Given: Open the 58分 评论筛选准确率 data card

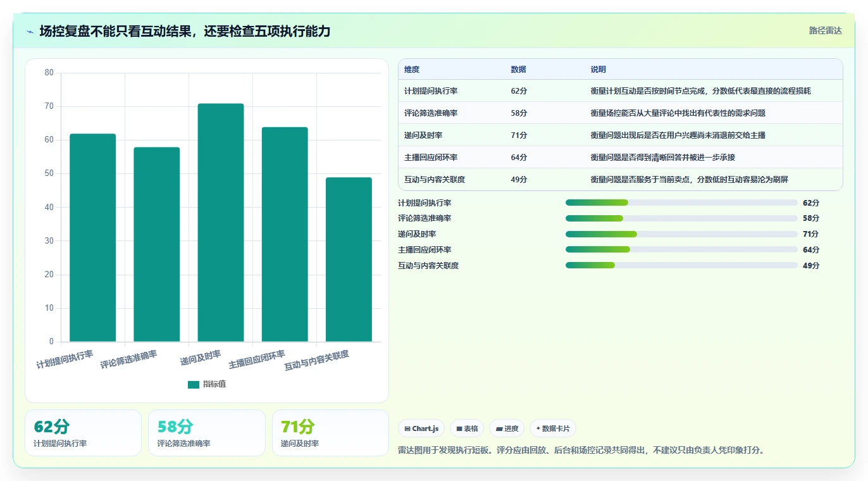Looking at the screenshot, I should point(207,433).
